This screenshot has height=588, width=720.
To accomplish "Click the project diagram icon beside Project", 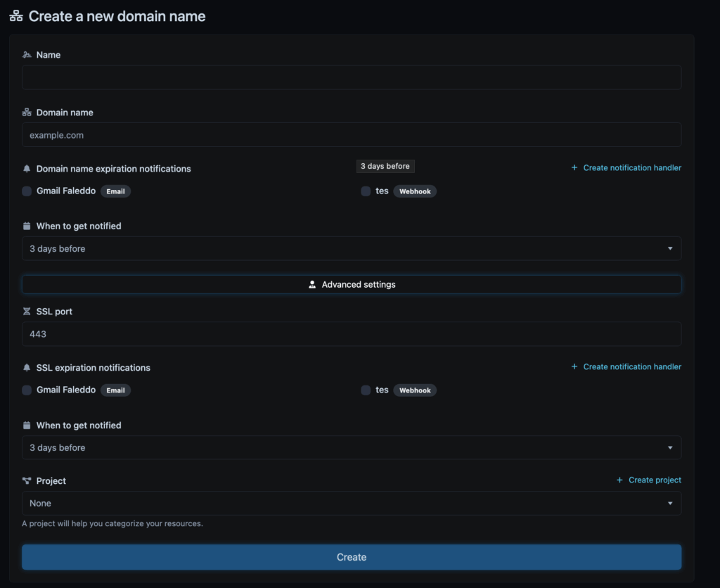I will click(x=27, y=481).
